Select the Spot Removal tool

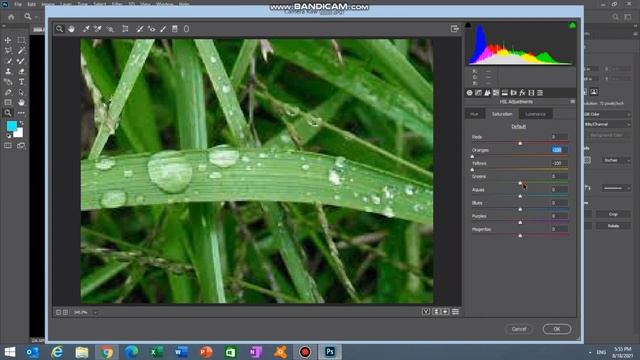click(x=140, y=29)
